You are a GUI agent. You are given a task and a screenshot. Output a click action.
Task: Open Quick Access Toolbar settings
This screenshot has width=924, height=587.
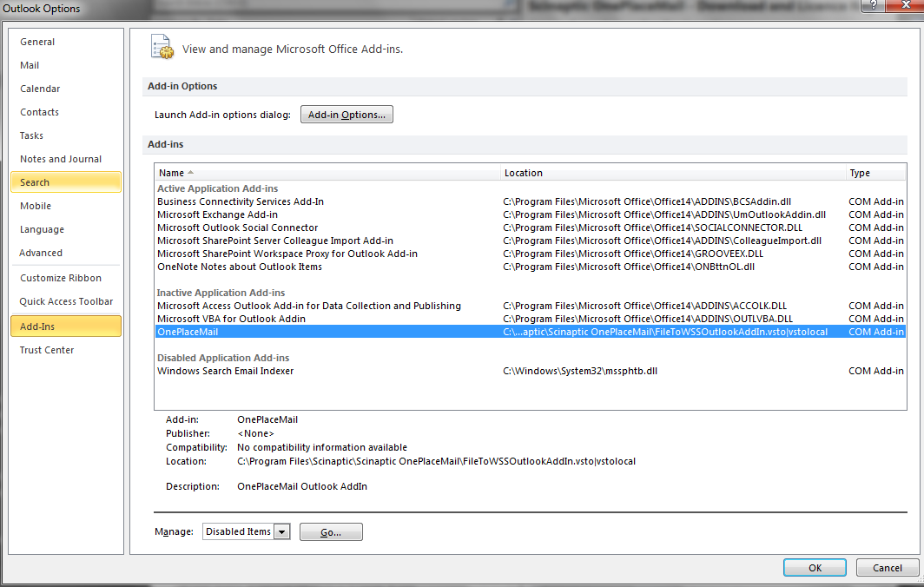click(66, 302)
